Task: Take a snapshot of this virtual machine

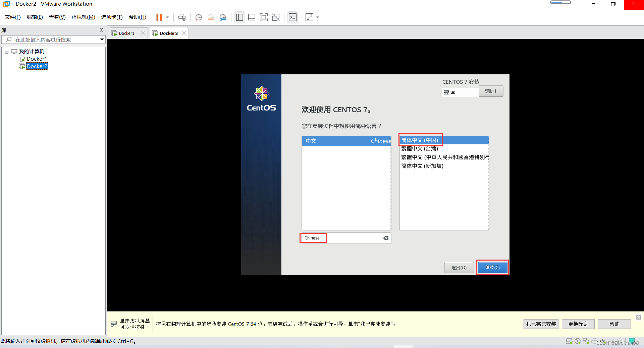Action: [x=199, y=17]
